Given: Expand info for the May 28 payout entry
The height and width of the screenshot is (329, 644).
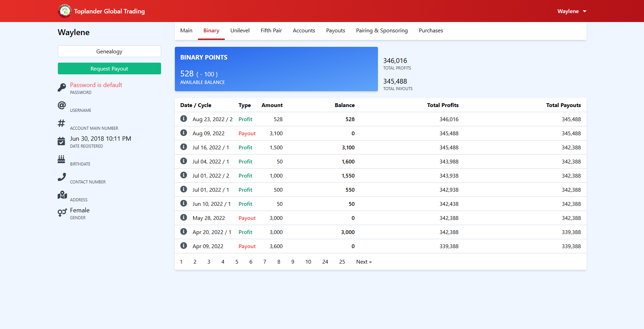Looking at the screenshot, I should [x=183, y=217].
